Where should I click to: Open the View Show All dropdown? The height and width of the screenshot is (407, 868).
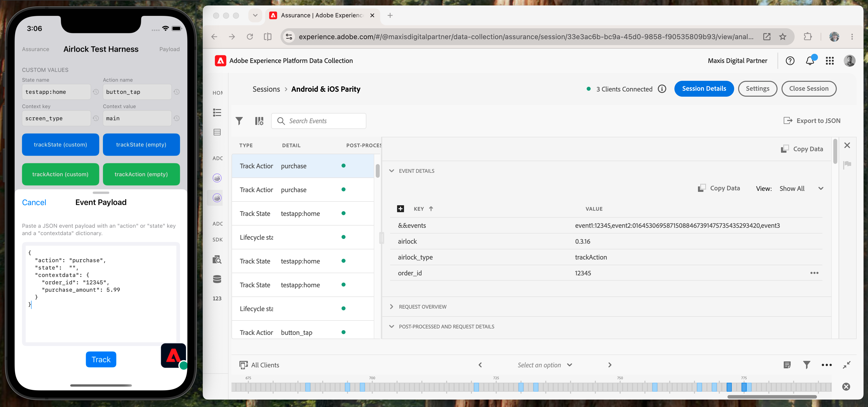tap(801, 189)
